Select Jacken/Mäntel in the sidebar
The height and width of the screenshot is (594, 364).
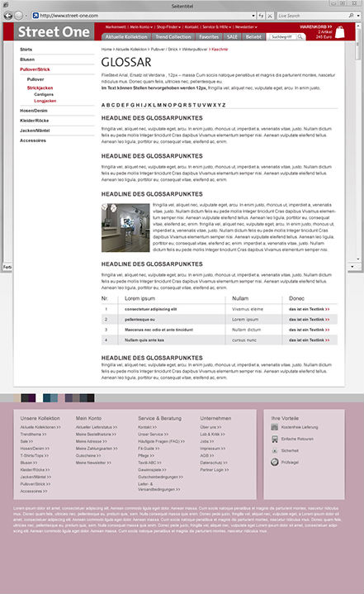[35, 131]
